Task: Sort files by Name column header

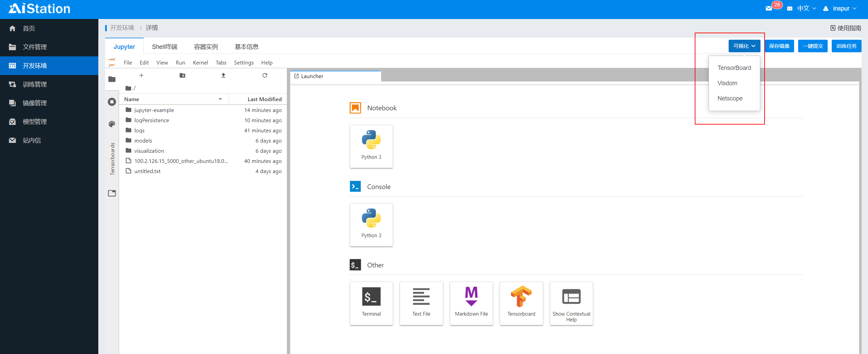Action: [132, 99]
